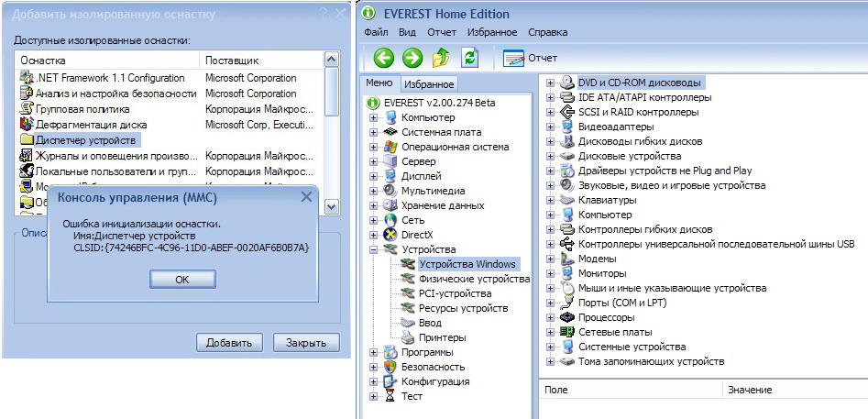
Task: Expand the Хранение данных tree node
Action: [374, 205]
